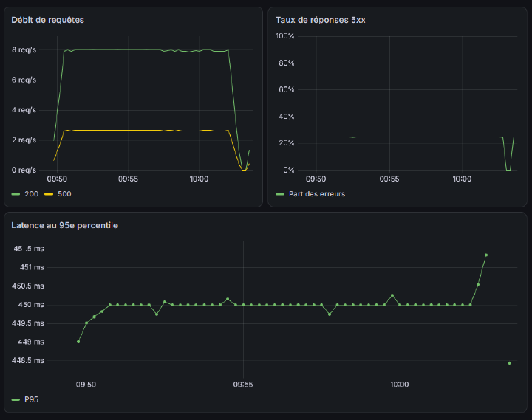This screenshot has width=532, height=420.
Task: Toggle the 200 series in the legend
Action: [31, 194]
